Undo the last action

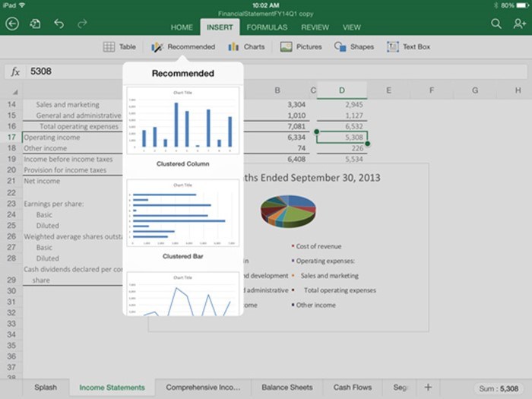click(59, 24)
